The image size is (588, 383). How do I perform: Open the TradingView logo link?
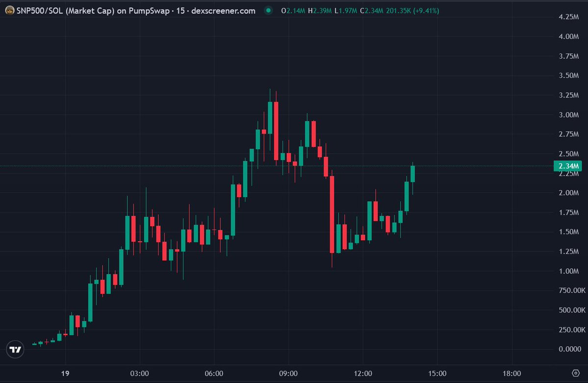pyautogui.click(x=15, y=349)
